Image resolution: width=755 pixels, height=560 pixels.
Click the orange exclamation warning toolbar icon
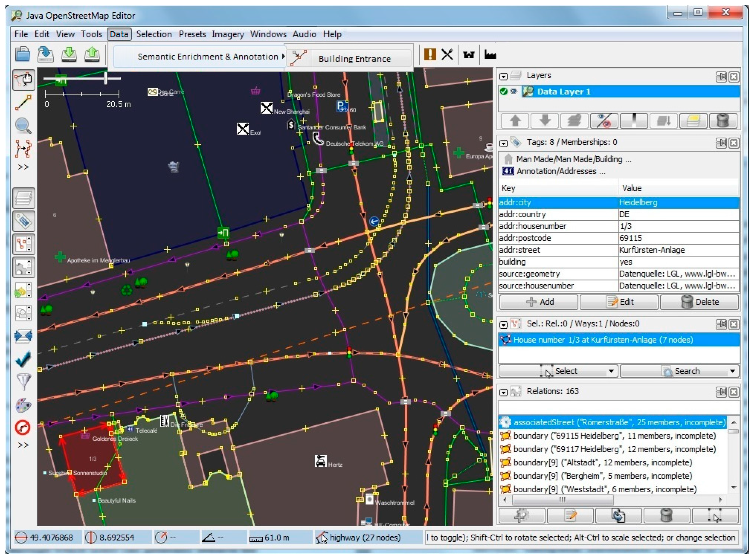click(x=430, y=54)
